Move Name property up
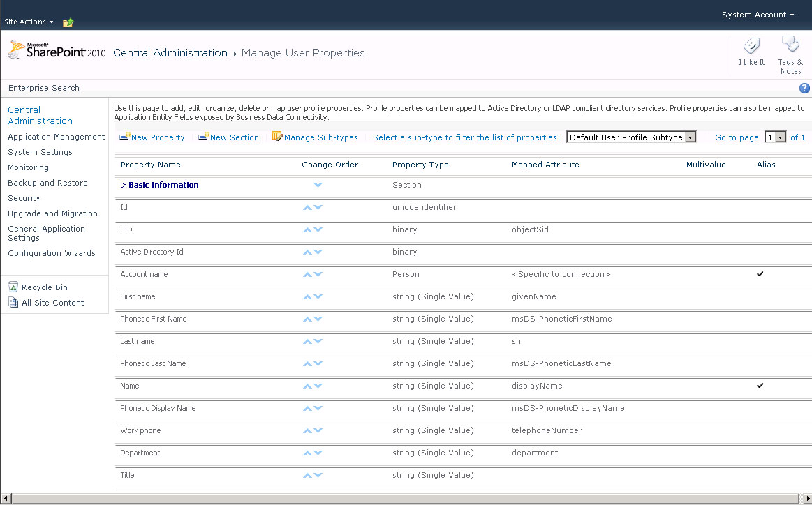The height and width of the screenshot is (505, 812). (307, 386)
